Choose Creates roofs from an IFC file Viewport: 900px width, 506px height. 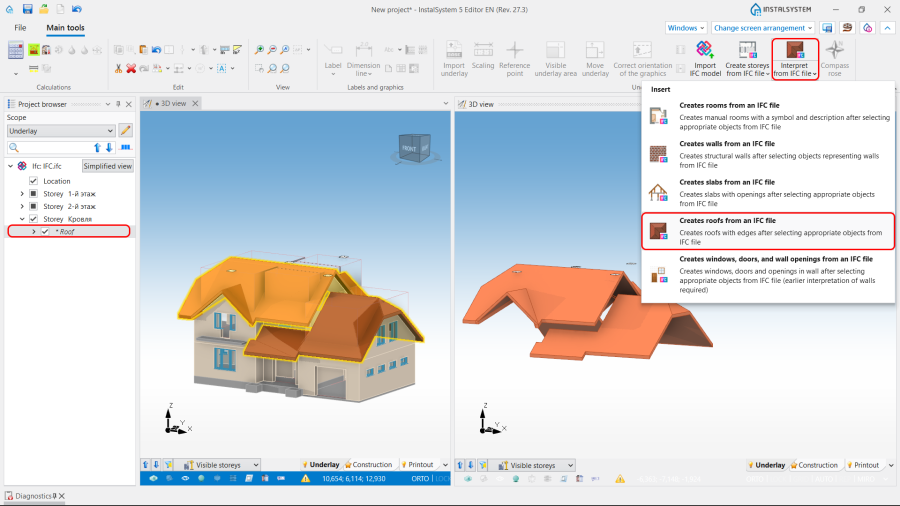pos(768,231)
